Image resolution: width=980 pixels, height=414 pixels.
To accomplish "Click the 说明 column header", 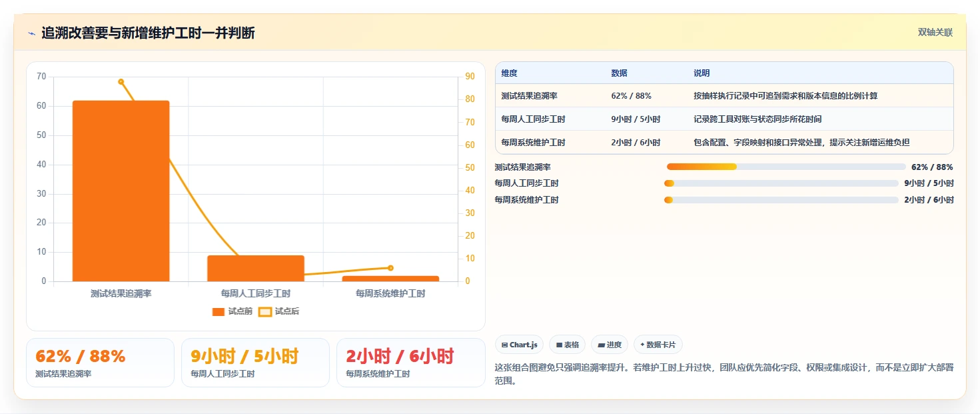I will click(702, 73).
